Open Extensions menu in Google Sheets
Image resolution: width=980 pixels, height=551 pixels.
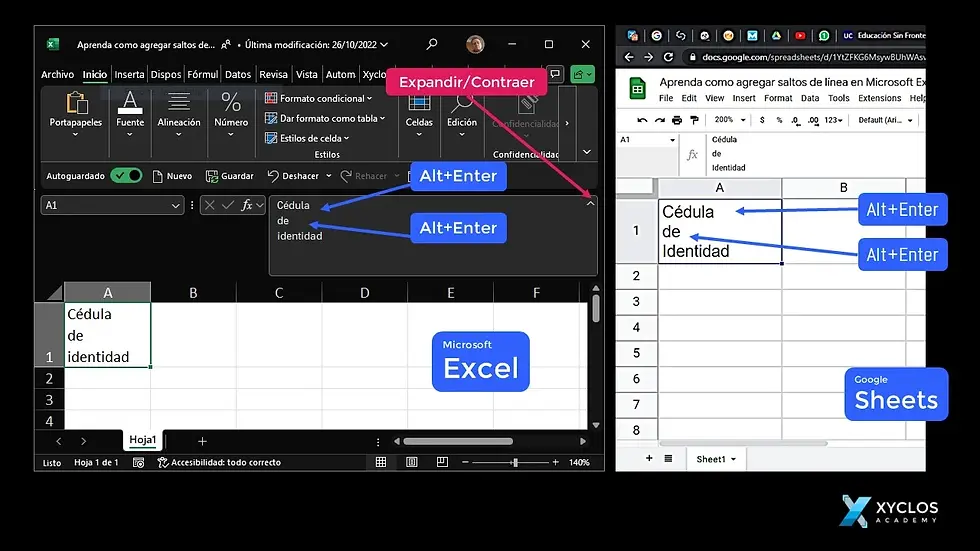[879, 98]
